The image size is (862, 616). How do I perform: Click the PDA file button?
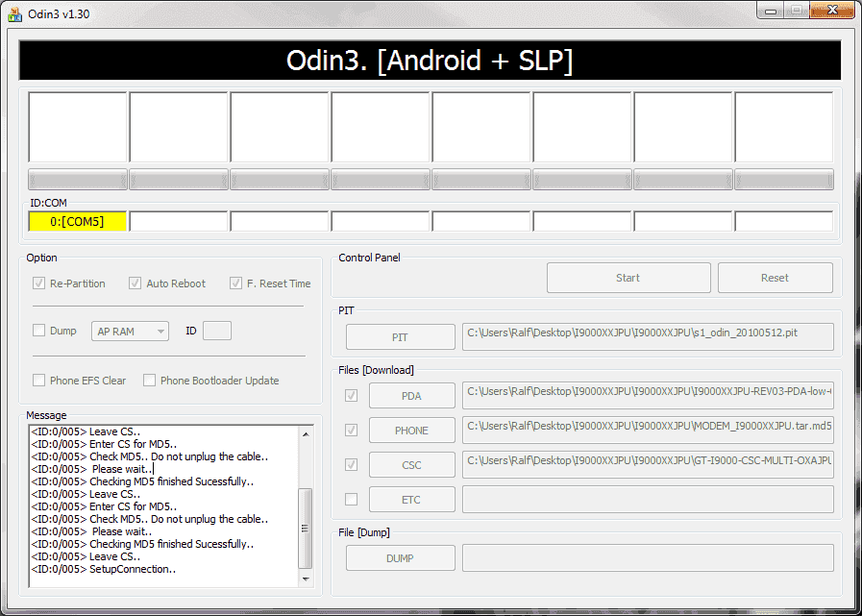(411, 395)
